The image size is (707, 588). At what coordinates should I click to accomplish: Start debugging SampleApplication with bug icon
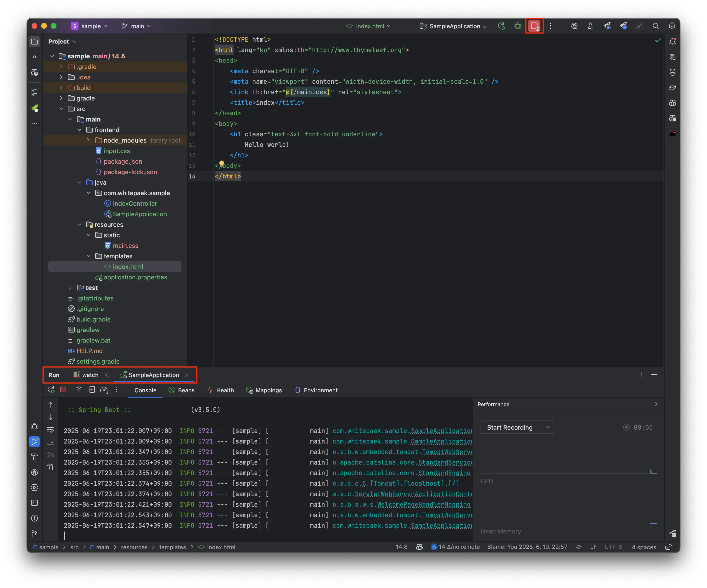coord(518,26)
